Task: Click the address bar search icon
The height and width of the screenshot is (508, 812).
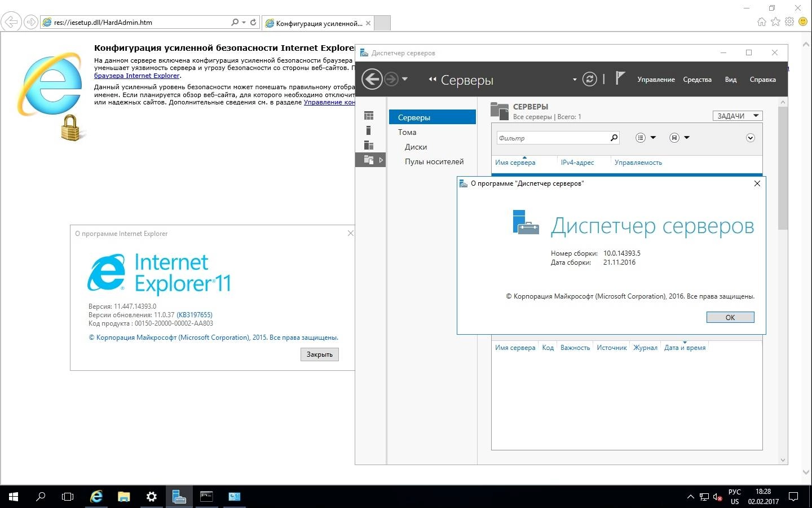Action: coord(235,22)
